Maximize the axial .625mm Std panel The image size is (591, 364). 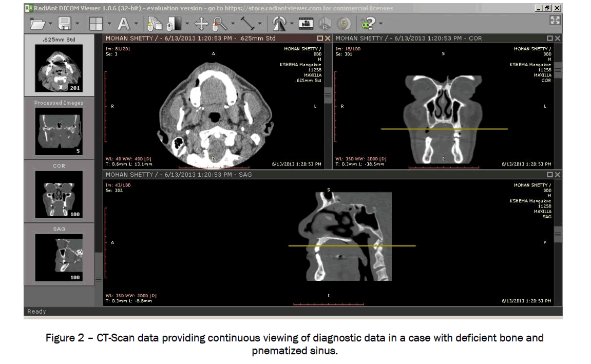point(320,39)
